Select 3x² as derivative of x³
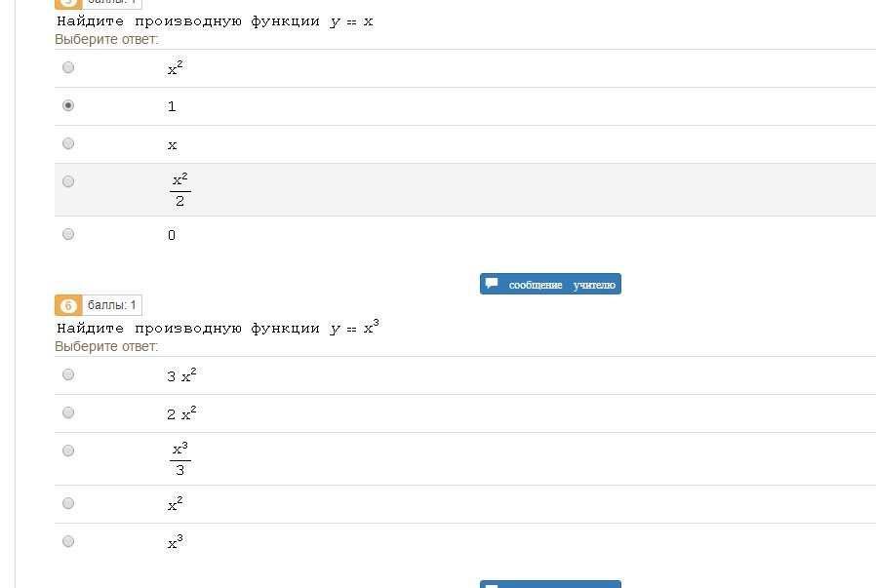This screenshot has width=876, height=588. pyautogui.click(x=68, y=374)
